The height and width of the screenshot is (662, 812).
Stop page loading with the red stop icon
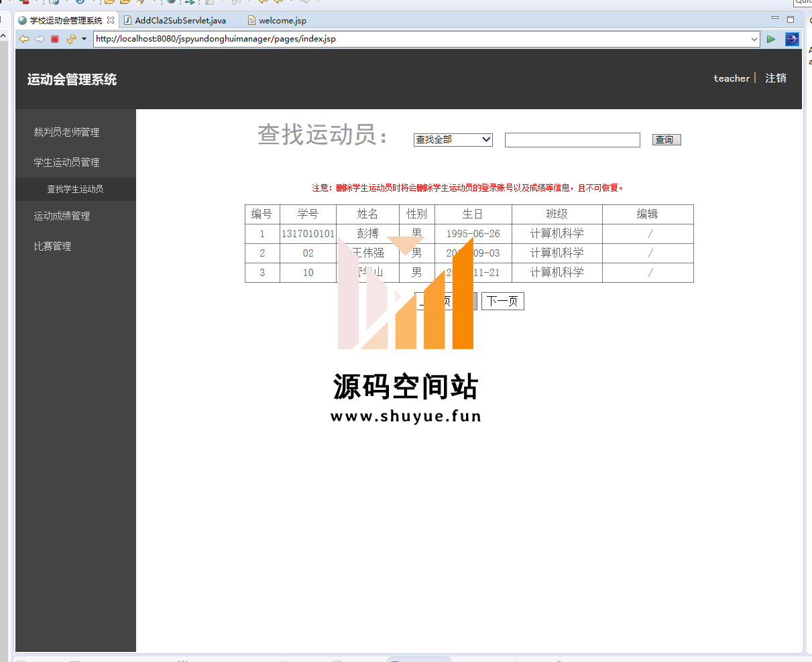[55, 39]
